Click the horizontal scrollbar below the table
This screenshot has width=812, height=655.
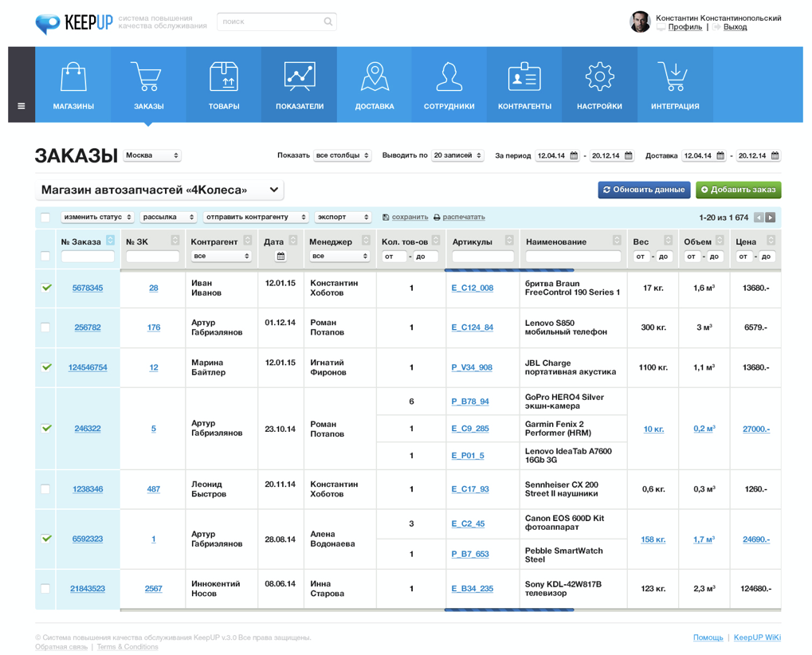[x=508, y=610]
